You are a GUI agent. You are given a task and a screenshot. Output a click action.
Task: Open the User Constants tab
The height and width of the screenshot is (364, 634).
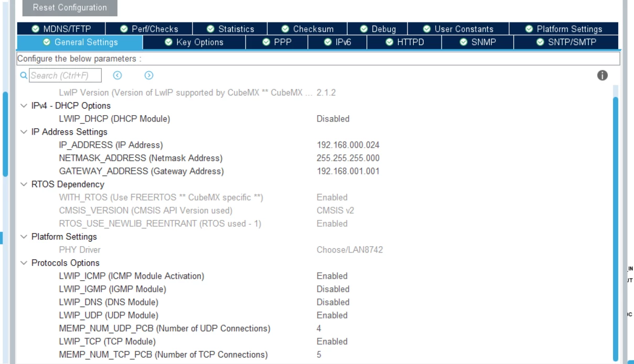click(458, 29)
